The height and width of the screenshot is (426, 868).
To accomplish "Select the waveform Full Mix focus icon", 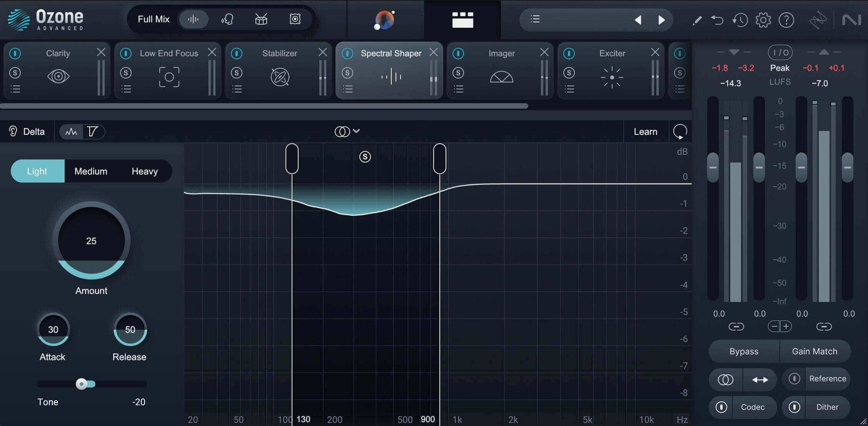I will tap(194, 19).
